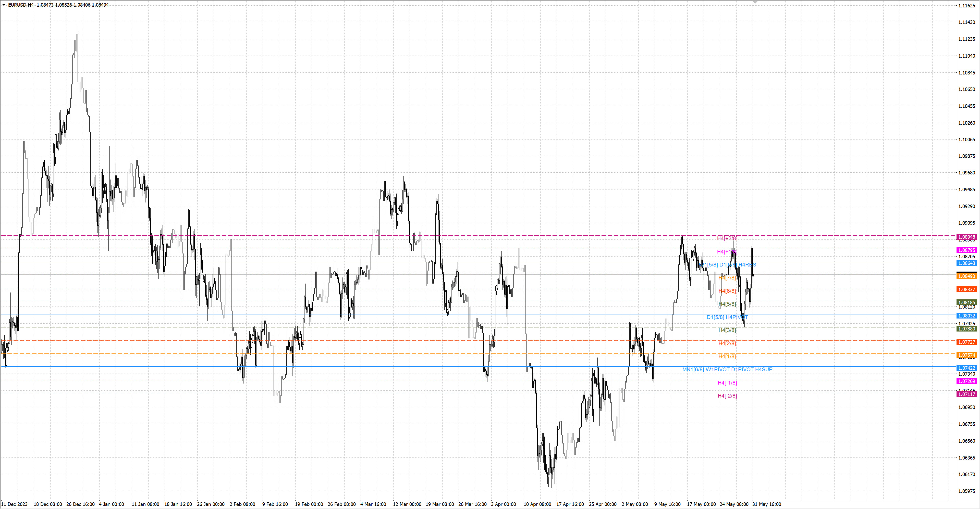Click dropdown arrow beside EURUSD,H4 title
The height and width of the screenshot is (509, 980).
[4, 5]
